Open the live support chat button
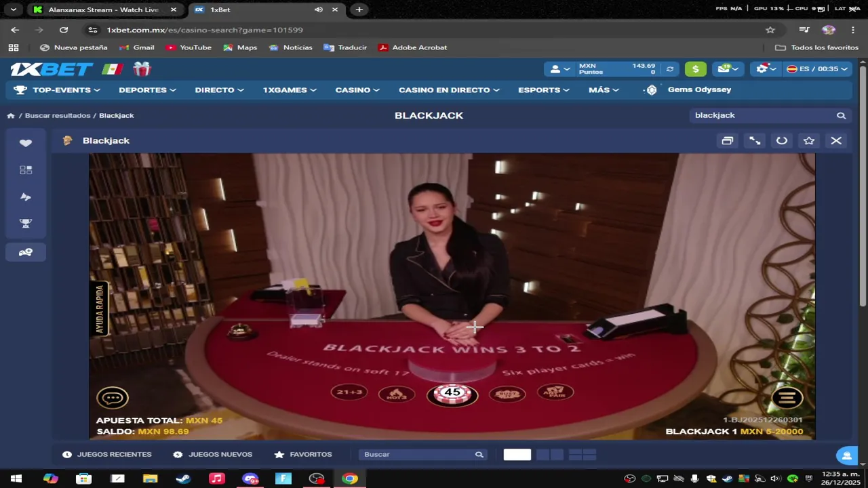This screenshot has width=868, height=488. point(846,455)
